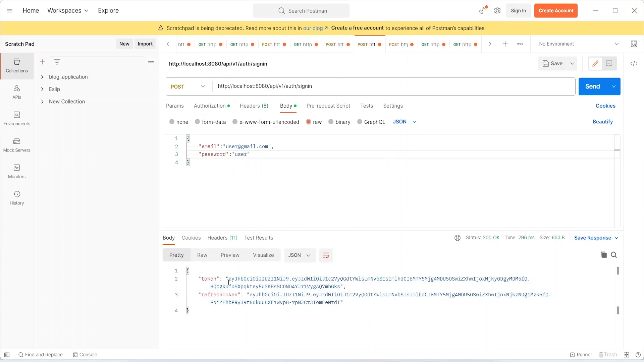Expand the Eslip collection

click(42, 89)
